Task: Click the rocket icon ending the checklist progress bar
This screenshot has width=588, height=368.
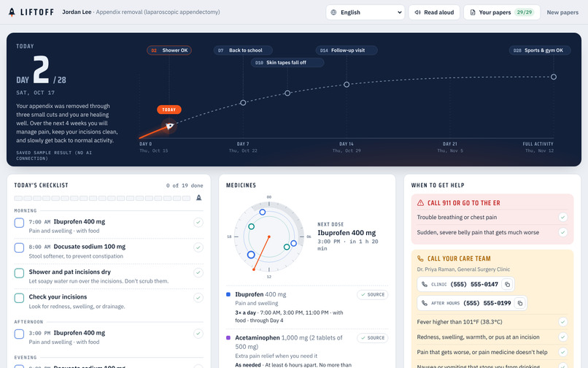Action: (198, 198)
